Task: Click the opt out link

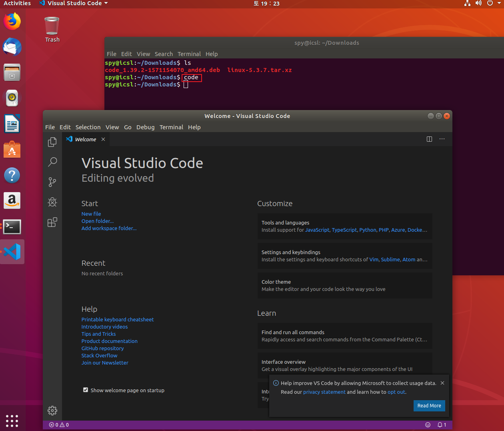Action: pos(396,392)
